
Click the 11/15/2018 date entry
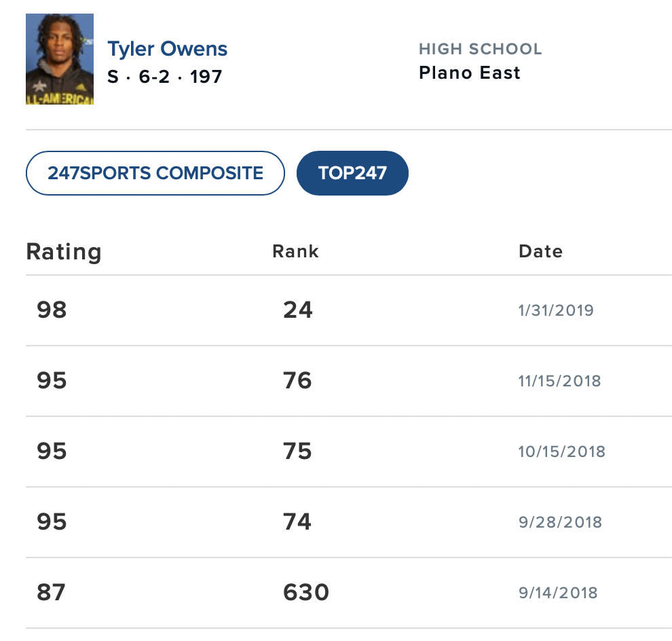[x=560, y=381]
